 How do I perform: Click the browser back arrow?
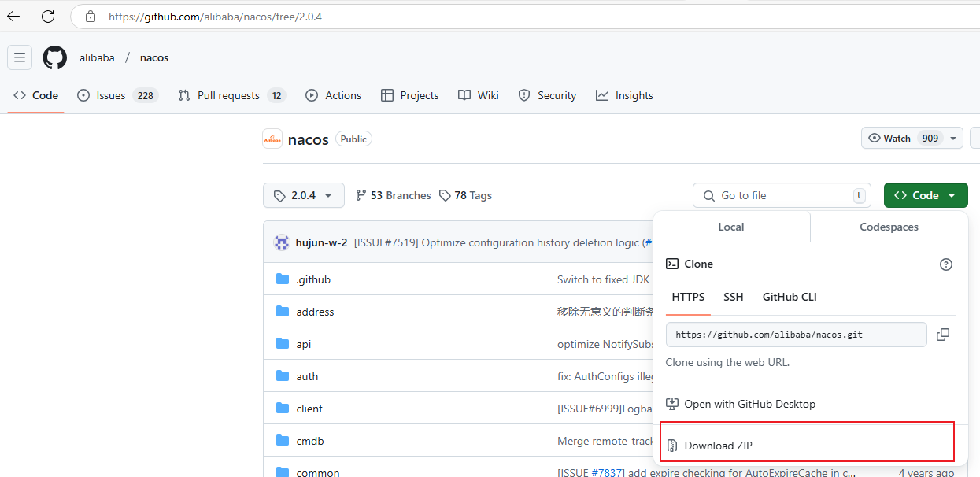click(x=13, y=16)
